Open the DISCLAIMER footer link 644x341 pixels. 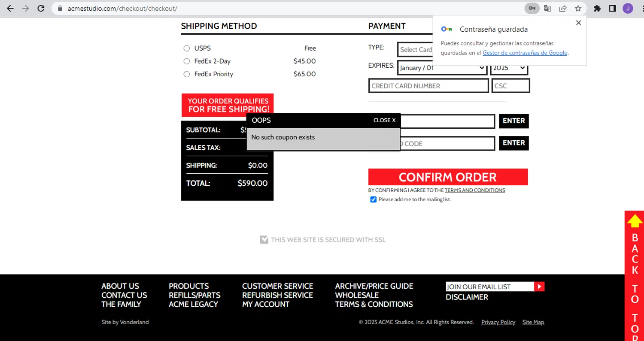pyautogui.click(x=467, y=297)
